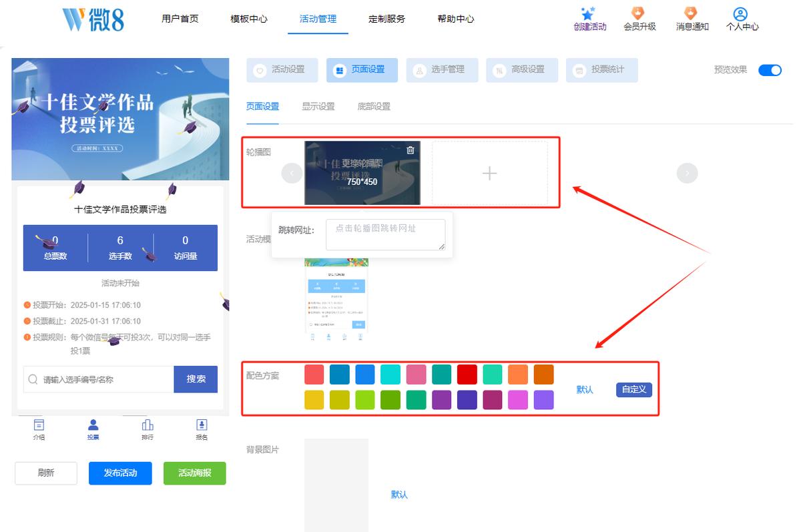The height and width of the screenshot is (532, 801).
Task: Open 帮助中心 in top navigation
Action: pyautogui.click(x=456, y=19)
